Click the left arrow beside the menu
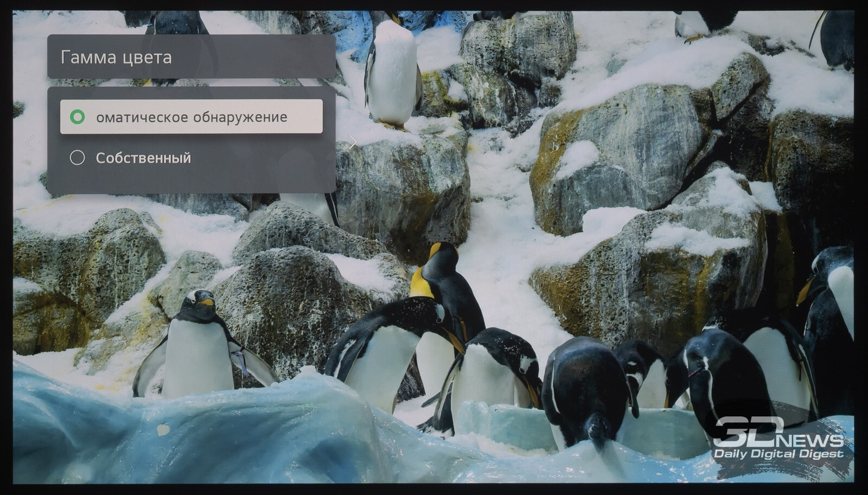This screenshot has width=868, height=495. (30, 143)
